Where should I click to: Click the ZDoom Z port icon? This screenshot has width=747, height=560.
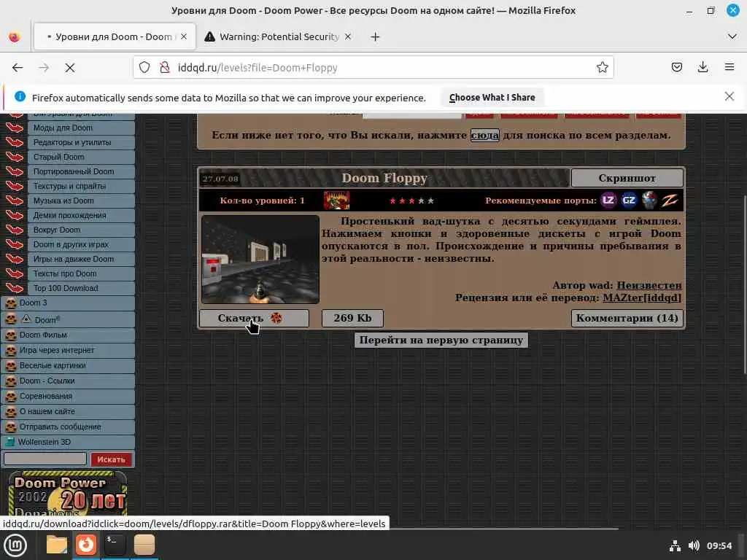(x=670, y=200)
